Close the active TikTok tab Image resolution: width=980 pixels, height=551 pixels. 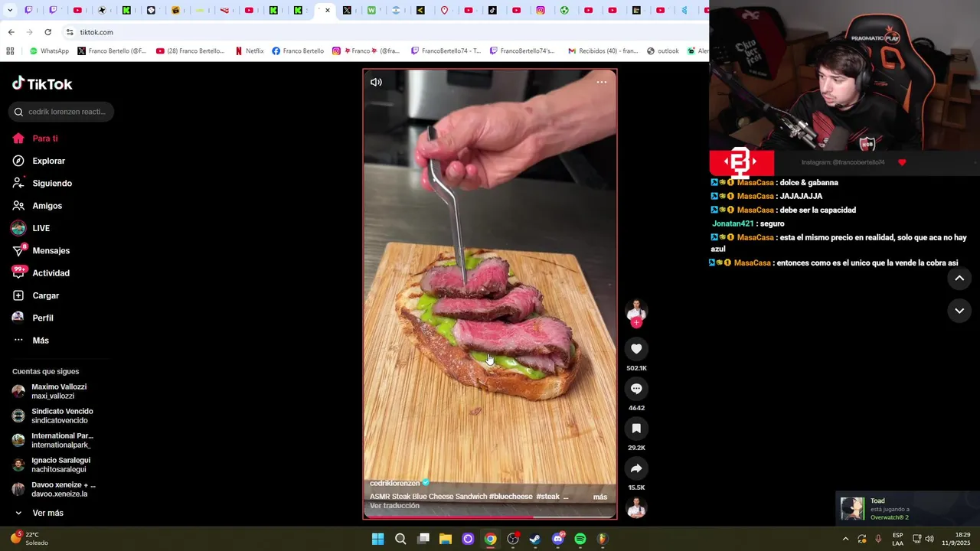click(x=328, y=11)
